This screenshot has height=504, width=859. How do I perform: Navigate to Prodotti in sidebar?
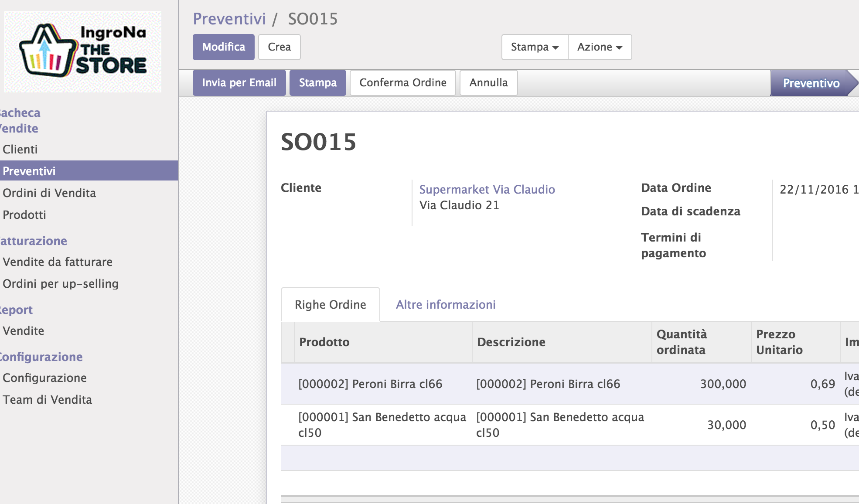pos(24,215)
